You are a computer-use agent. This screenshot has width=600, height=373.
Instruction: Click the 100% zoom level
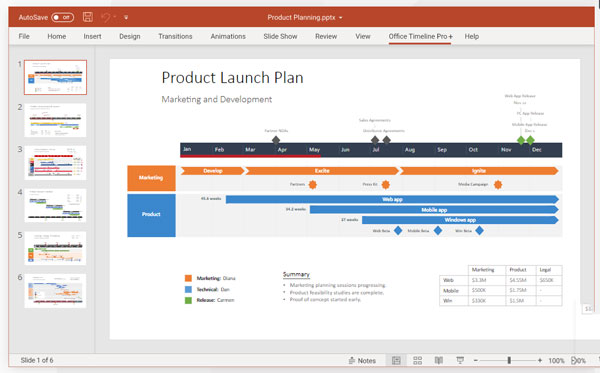coord(556,361)
